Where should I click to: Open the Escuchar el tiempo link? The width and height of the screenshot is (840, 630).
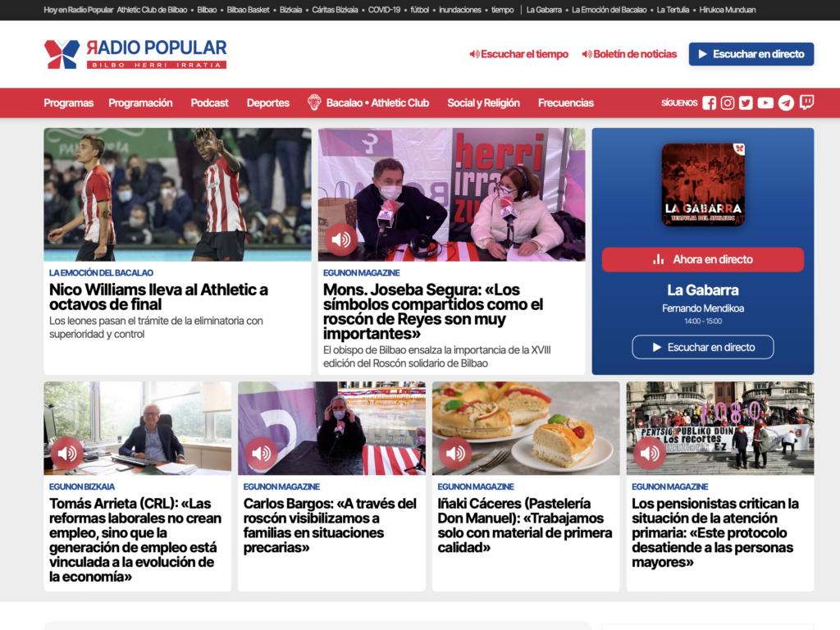(519, 54)
